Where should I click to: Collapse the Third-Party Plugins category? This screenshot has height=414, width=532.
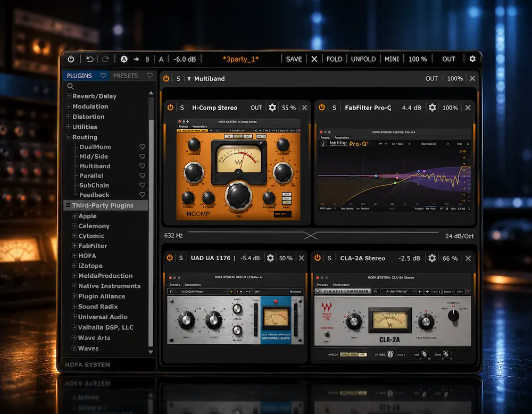click(x=68, y=205)
